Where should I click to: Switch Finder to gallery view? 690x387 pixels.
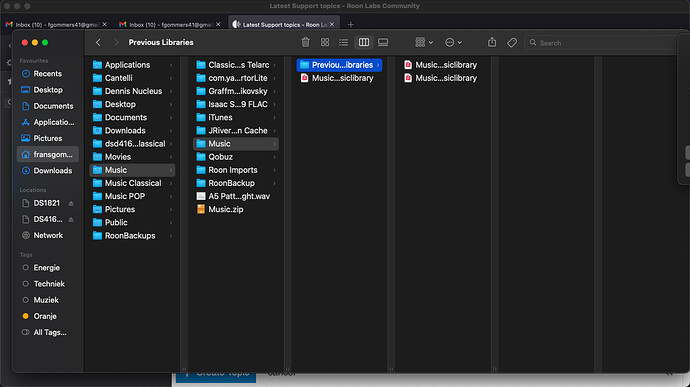[383, 42]
